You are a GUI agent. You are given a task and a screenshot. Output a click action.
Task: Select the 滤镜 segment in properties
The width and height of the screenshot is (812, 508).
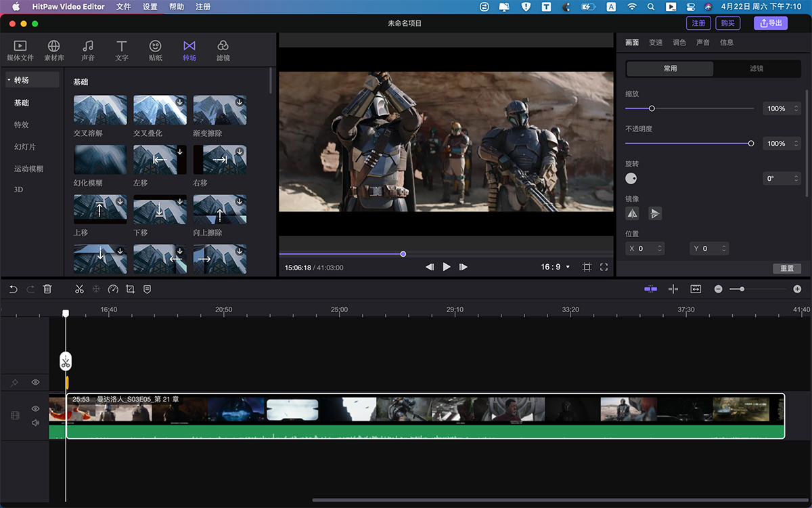pyautogui.click(x=757, y=68)
